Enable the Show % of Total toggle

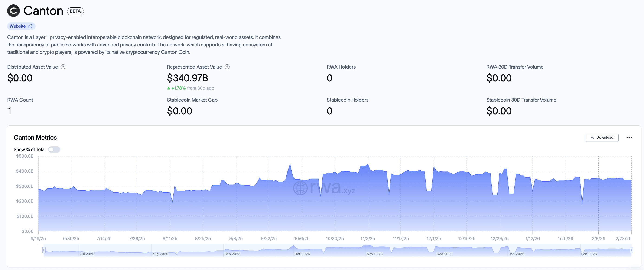click(x=54, y=149)
